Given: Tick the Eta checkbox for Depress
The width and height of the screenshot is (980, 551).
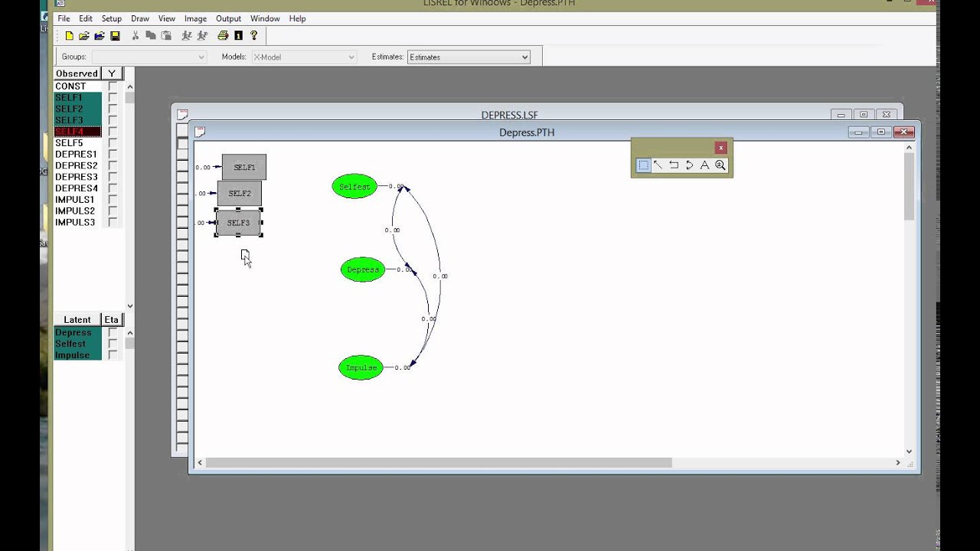Looking at the screenshot, I should pos(113,332).
